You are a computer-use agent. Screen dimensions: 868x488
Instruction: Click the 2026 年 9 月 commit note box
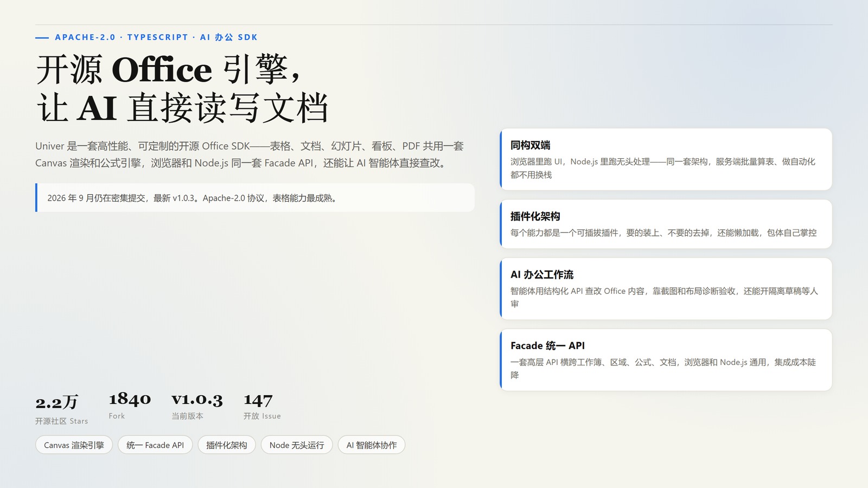click(x=255, y=198)
